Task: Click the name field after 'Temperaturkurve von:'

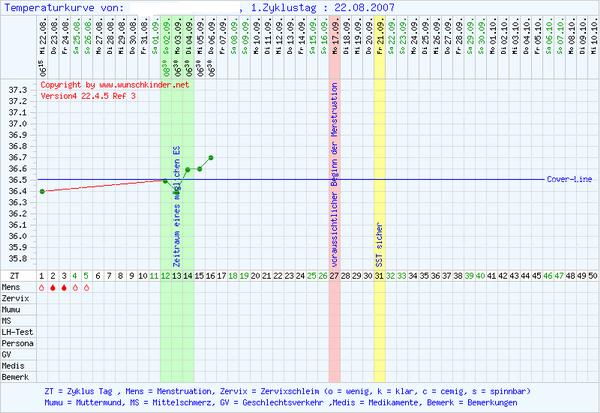Action: tap(185, 7)
